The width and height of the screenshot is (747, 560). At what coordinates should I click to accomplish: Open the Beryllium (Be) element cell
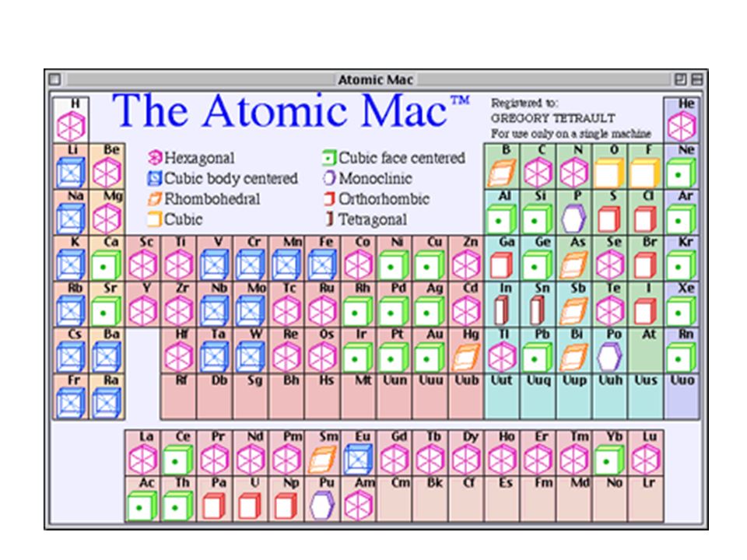point(107,166)
